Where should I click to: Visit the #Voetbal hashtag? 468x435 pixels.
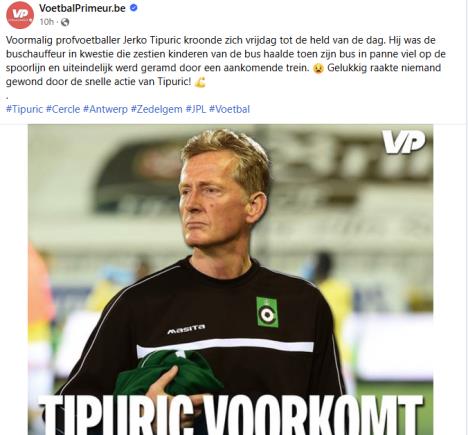pyautogui.click(x=229, y=109)
